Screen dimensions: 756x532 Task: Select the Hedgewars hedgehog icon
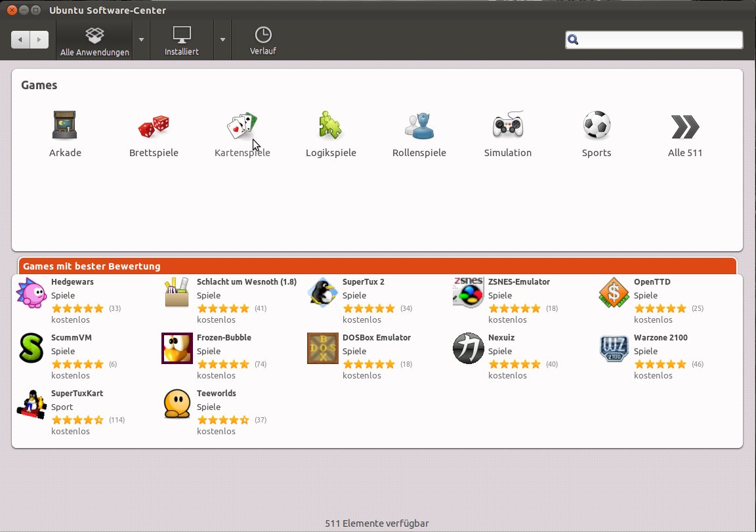click(x=31, y=293)
